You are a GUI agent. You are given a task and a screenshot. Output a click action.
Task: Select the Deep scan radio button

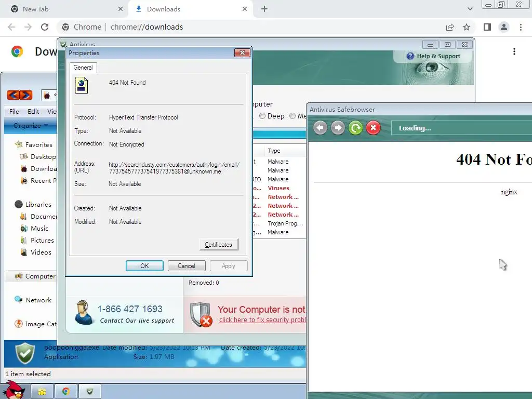(262, 116)
